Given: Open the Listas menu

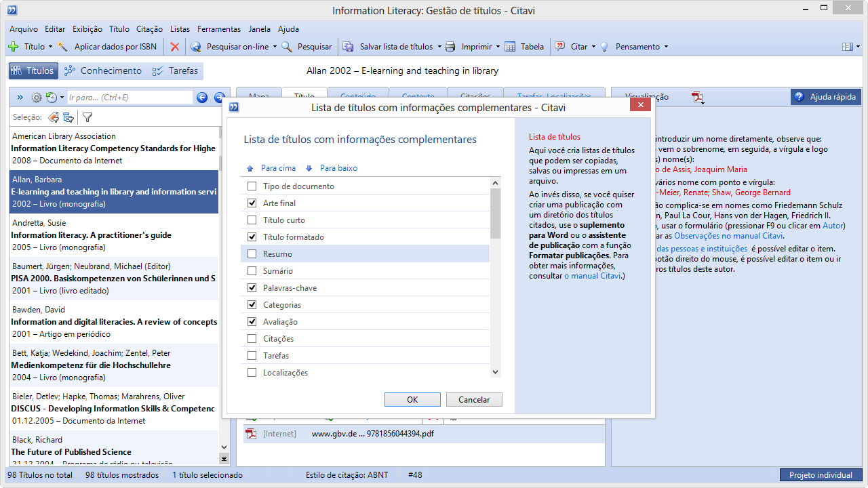Looking at the screenshot, I should [x=180, y=29].
